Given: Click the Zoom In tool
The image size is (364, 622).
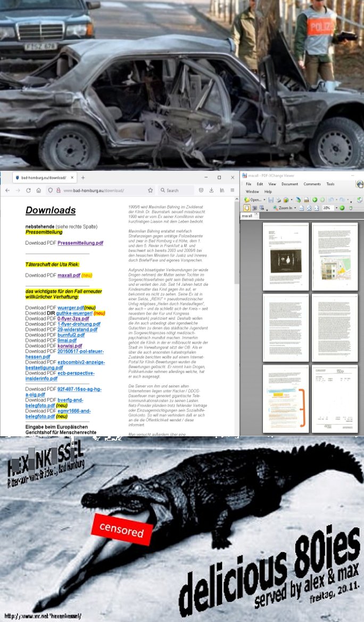Looking at the screenshot, I should click(x=284, y=208).
